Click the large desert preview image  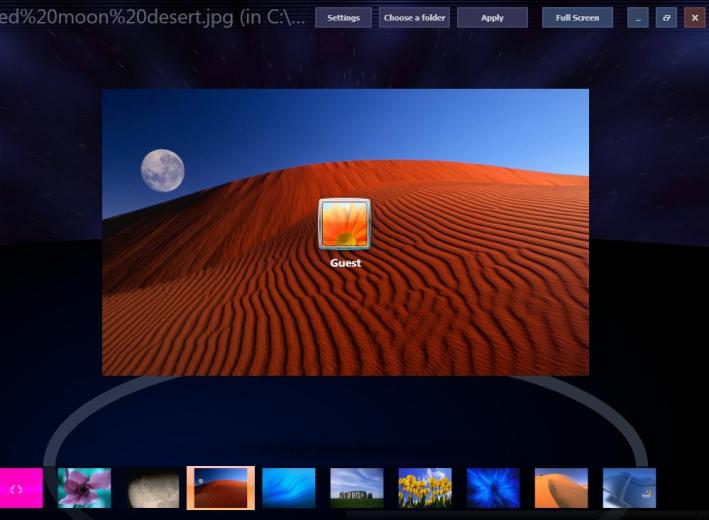pyautogui.click(x=345, y=232)
